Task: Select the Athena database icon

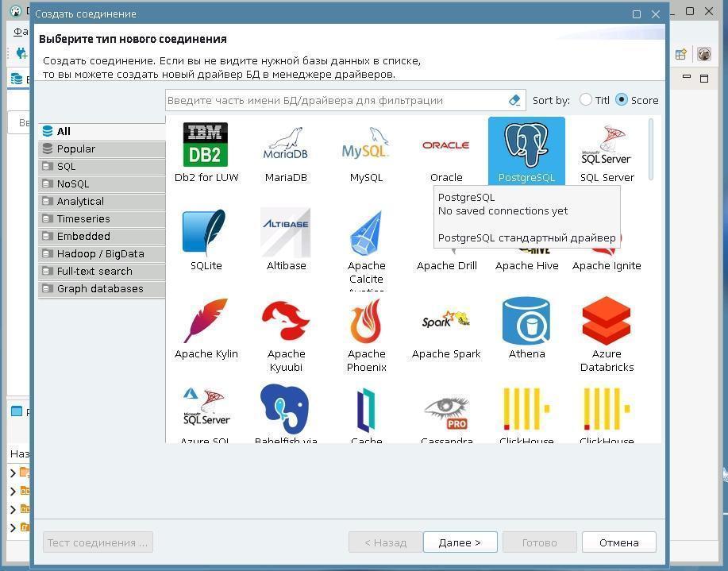Action: coord(526,322)
